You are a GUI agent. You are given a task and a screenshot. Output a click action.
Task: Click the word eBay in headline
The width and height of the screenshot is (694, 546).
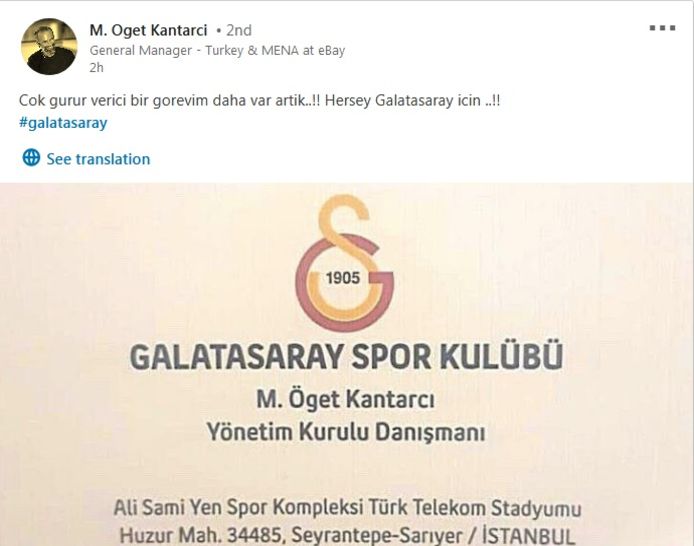click(331, 50)
